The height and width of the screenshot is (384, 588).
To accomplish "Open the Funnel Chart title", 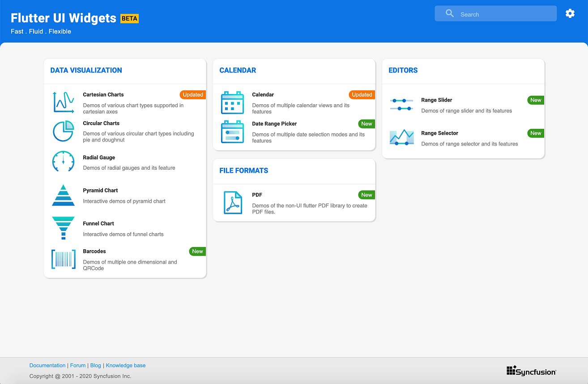I will coord(98,224).
